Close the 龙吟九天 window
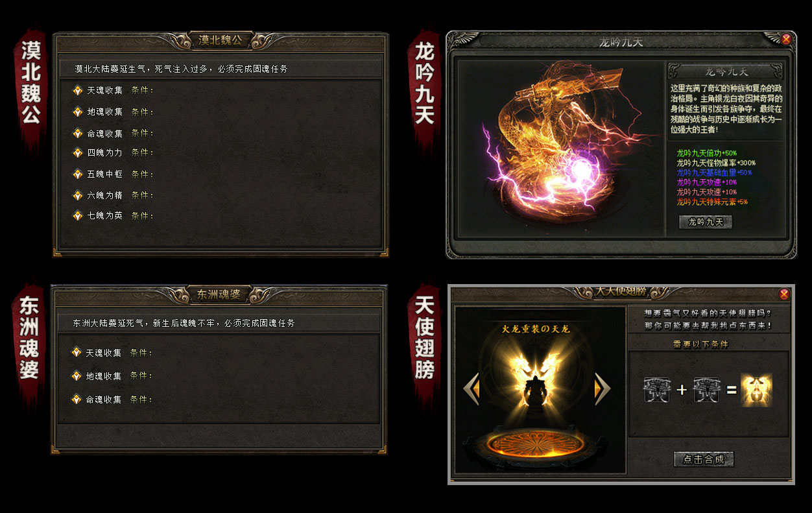The height and width of the screenshot is (513, 812). [786, 39]
